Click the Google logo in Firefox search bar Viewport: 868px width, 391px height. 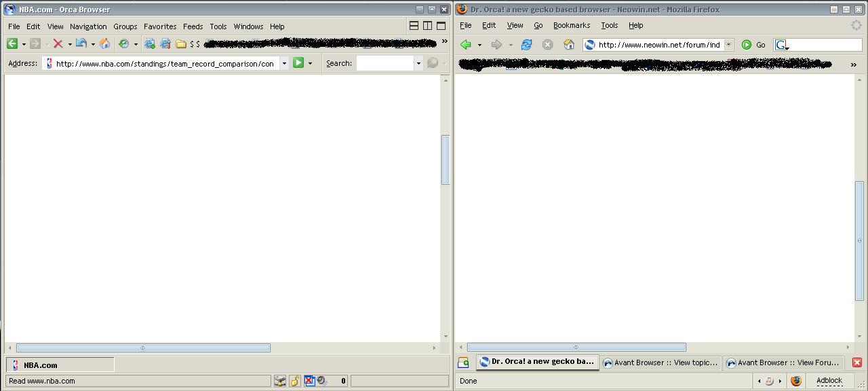click(780, 45)
